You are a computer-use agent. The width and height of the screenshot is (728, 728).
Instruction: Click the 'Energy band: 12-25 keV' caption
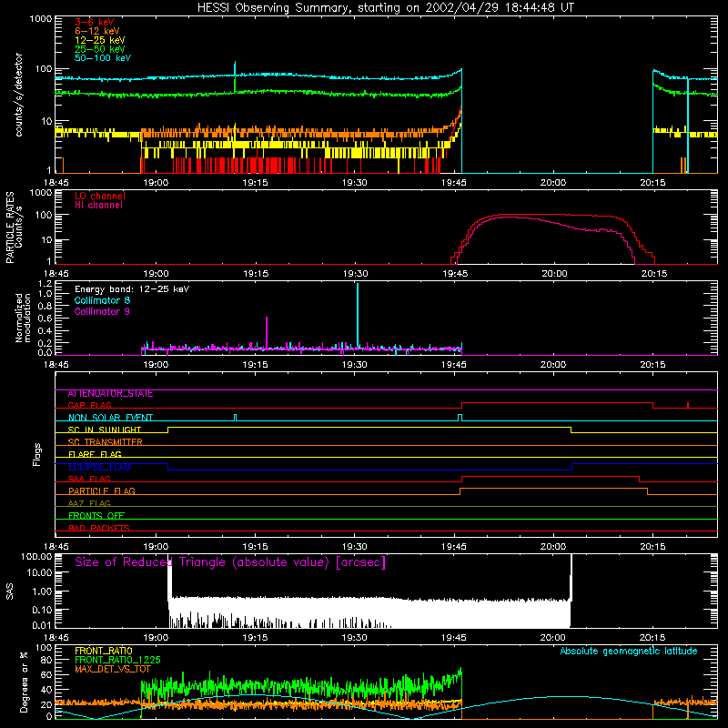pyautogui.click(x=132, y=289)
